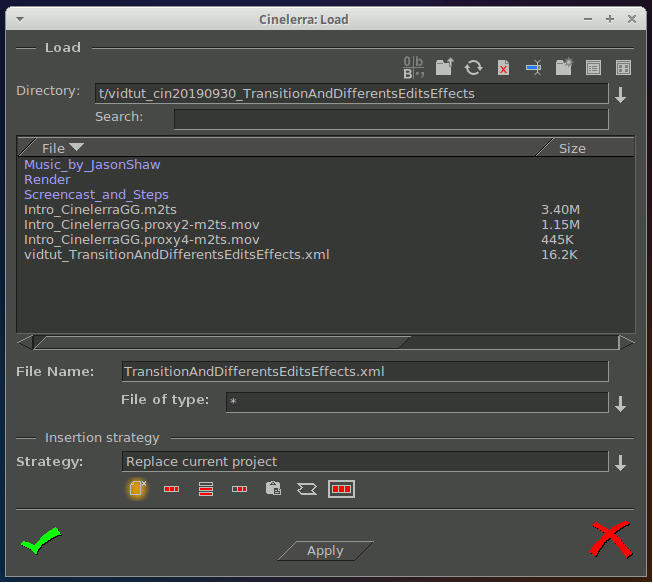This screenshot has height=584, width=653.
Task: Expand the Strategy dropdown list
Action: (621, 462)
